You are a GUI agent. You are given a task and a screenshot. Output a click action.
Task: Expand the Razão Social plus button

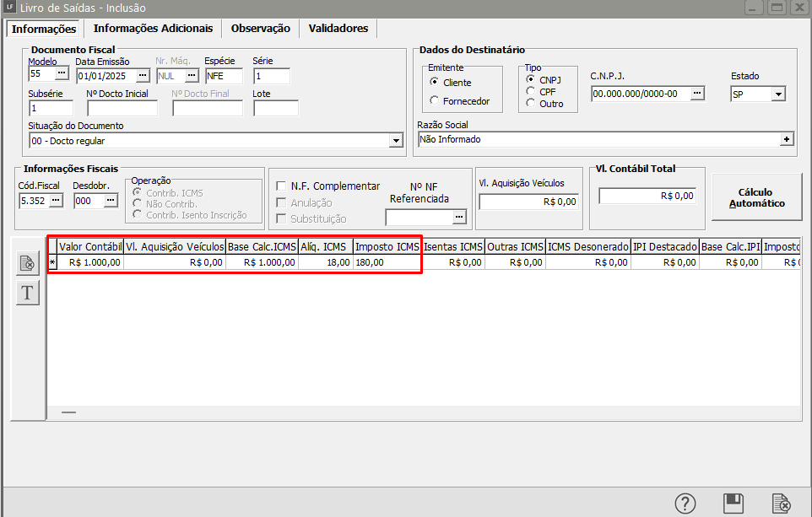788,139
